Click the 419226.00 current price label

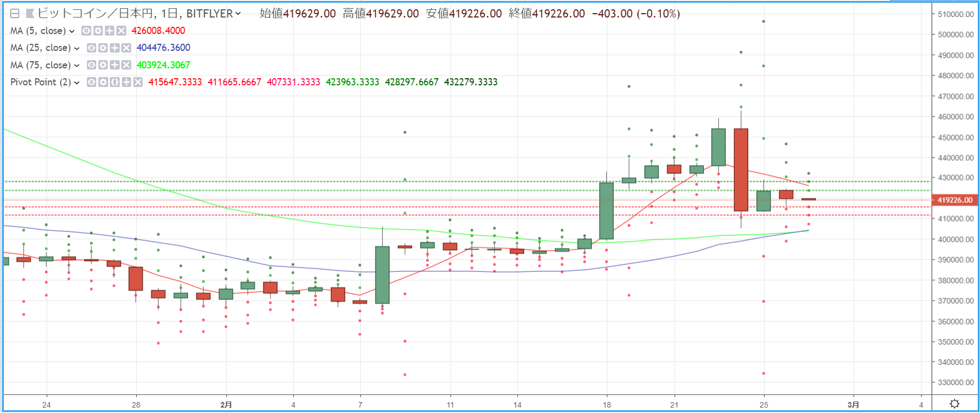955,200
